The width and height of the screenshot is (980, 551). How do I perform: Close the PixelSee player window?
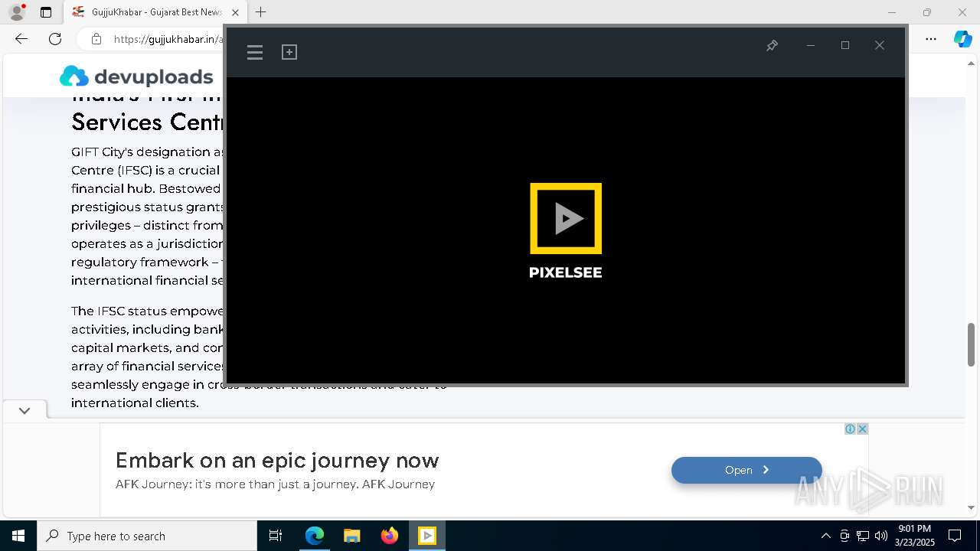pos(880,46)
